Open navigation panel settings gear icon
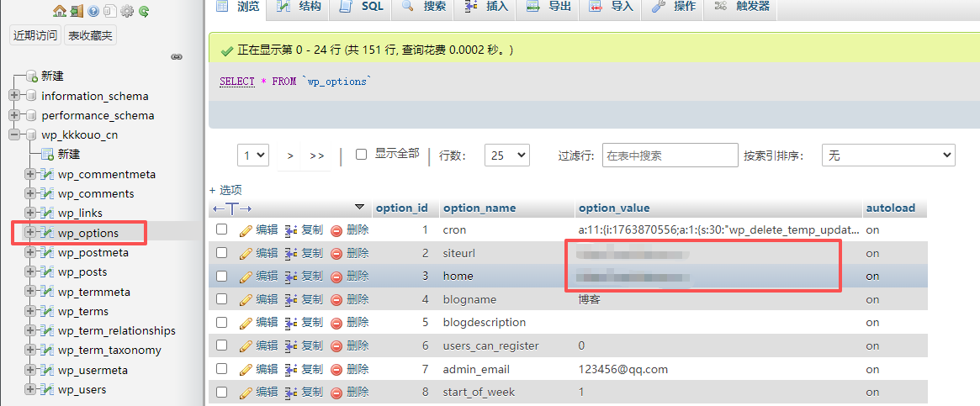 point(127,11)
